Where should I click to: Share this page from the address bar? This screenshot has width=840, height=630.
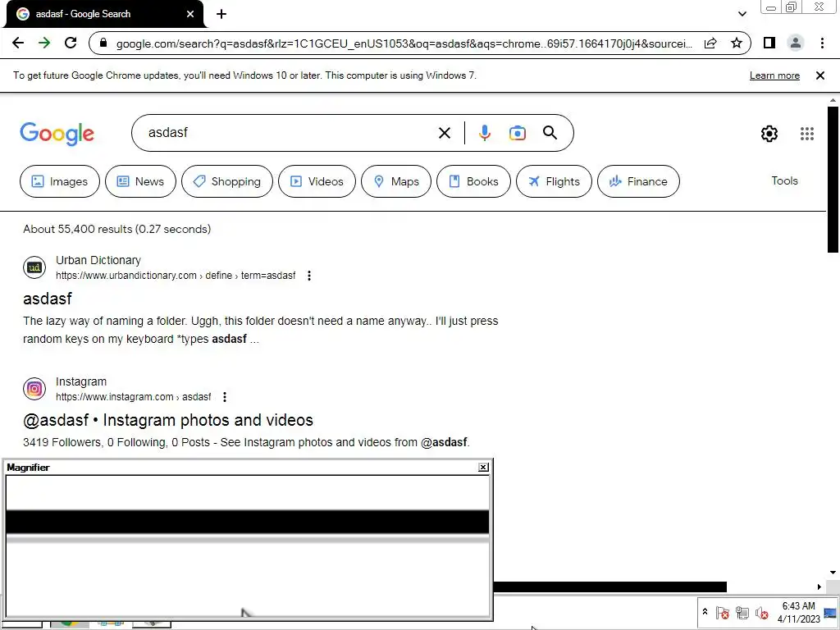(x=710, y=43)
